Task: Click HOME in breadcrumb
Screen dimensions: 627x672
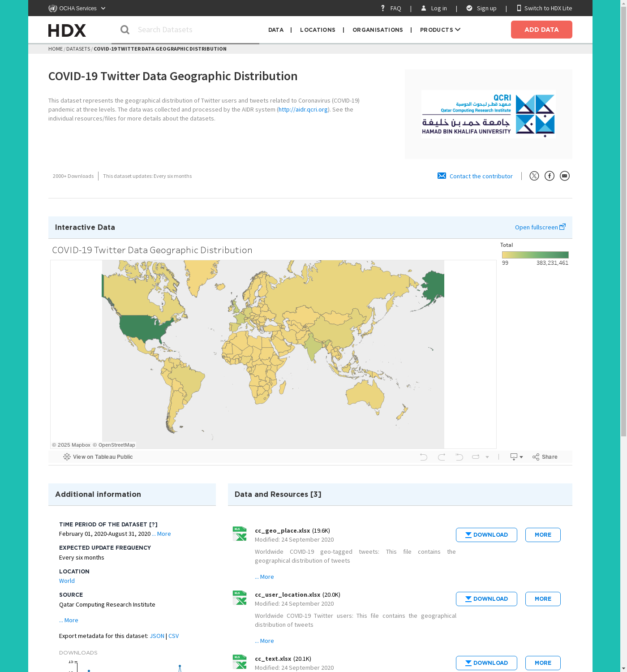Action: pyautogui.click(x=56, y=49)
